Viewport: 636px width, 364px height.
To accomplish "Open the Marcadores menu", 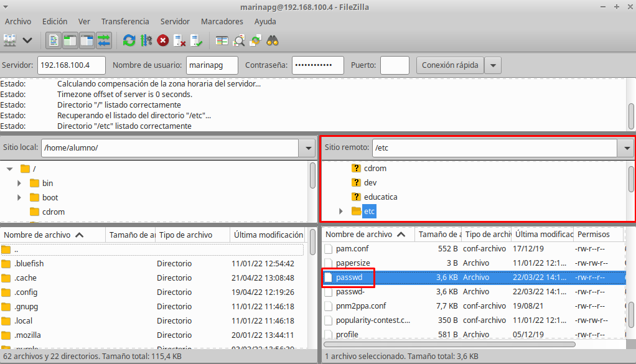I will [x=222, y=22].
